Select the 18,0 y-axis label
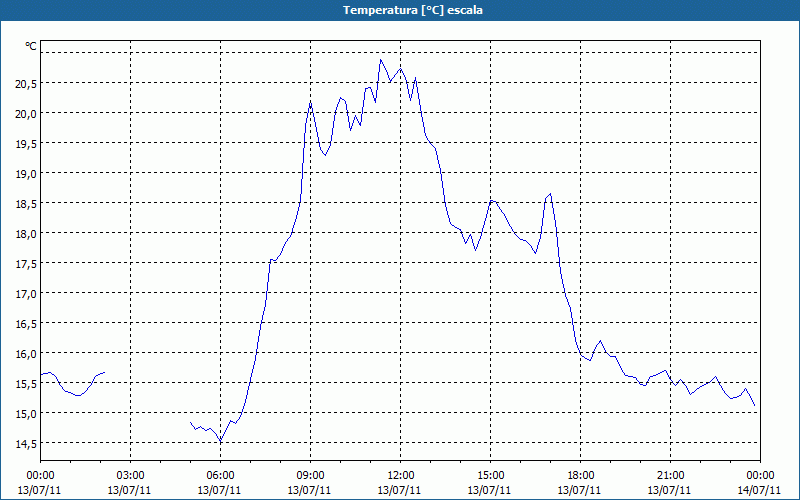Viewport: 800px width, 500px height. click(26, 235)
